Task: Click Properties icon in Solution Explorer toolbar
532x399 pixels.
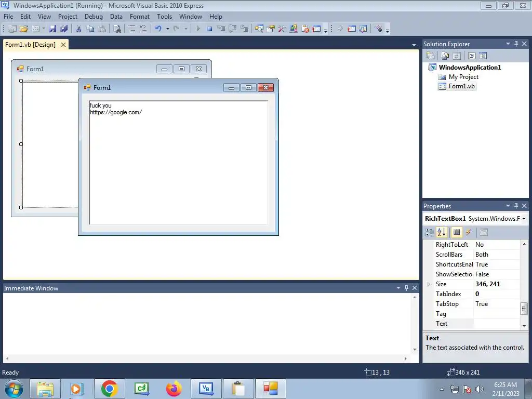Action: point(430,56)
